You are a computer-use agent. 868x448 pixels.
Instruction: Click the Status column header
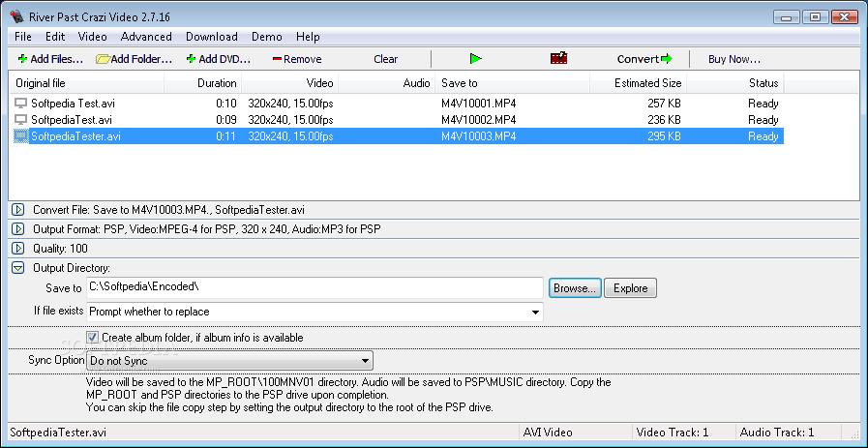click(735, 83)
